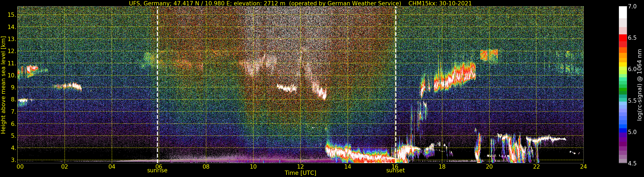The height and width of the screenshot is (177, 644).
Task: Select the Time [UTC] axis label
Action: [300, 173]
